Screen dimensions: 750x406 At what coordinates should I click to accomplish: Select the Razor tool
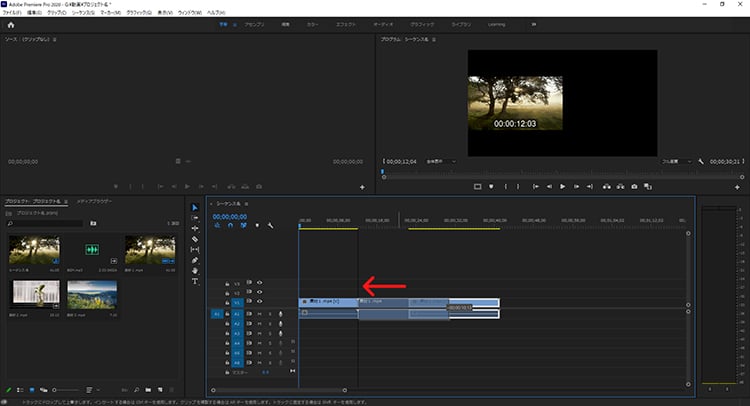point(195,239)
